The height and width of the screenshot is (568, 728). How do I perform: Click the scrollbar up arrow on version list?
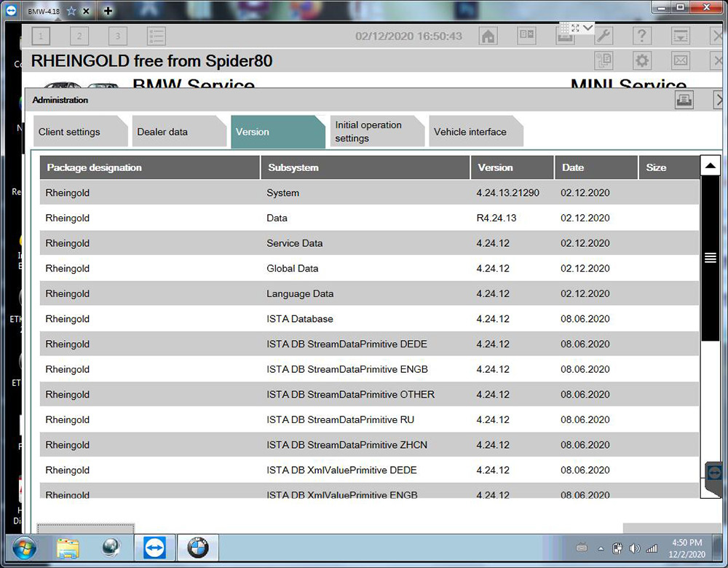pos(711,165)
